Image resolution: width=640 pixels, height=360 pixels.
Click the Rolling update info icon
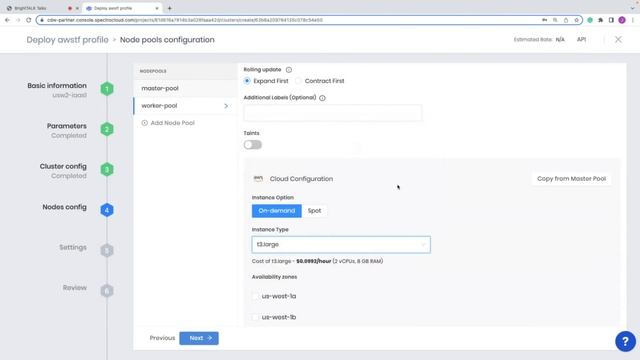tap(289, 70)
